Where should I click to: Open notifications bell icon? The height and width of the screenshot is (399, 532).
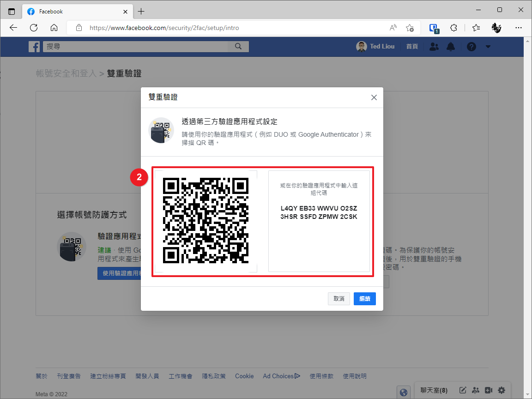451,47
